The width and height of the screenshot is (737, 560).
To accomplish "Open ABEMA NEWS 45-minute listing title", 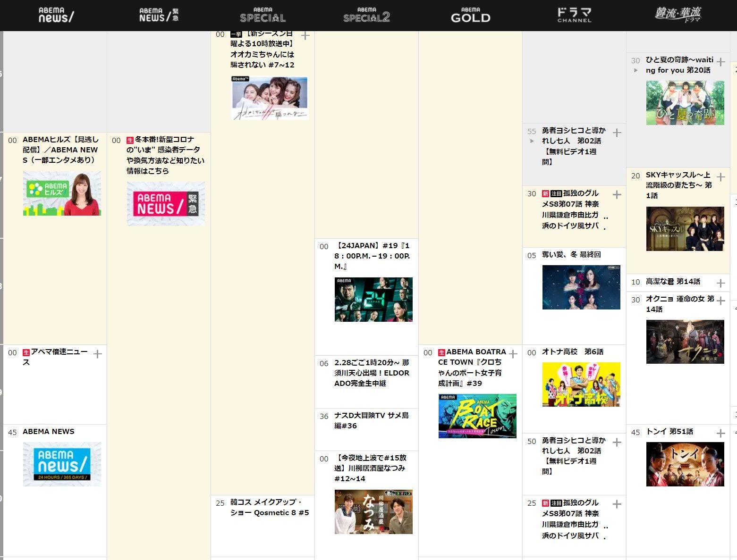I will (x=49, y=432).
